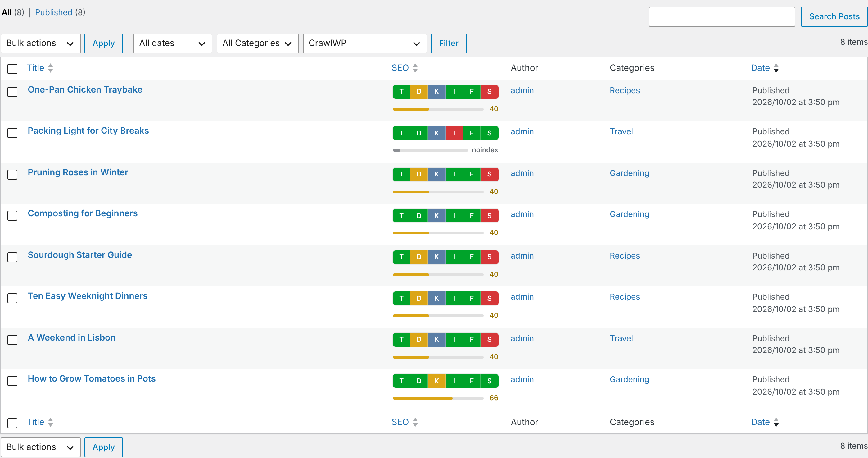Click the Search Posts button
This screenshot has width=868, height=458.
pyautogui.click(x=834, y=16)
